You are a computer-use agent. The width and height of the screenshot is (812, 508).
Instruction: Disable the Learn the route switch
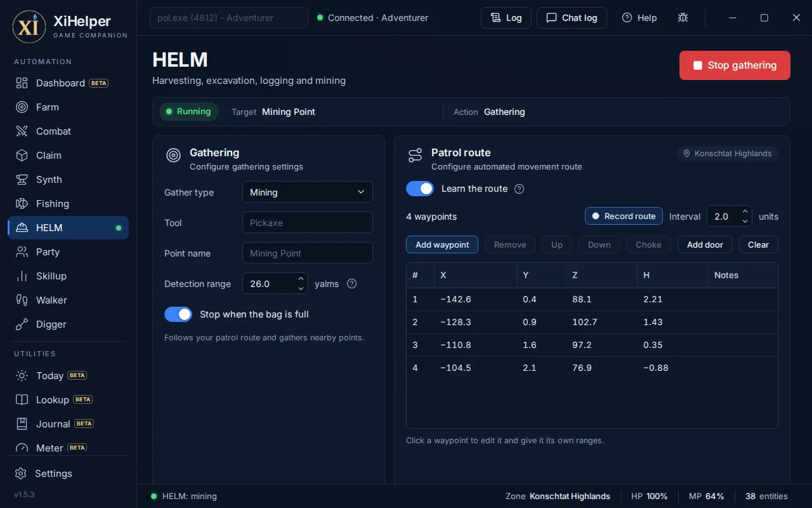[420, 189]
